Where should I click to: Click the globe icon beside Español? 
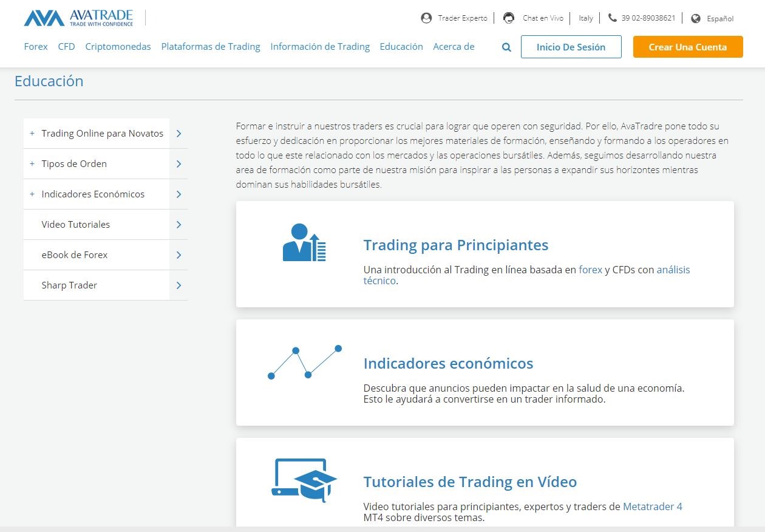[696, 18]
